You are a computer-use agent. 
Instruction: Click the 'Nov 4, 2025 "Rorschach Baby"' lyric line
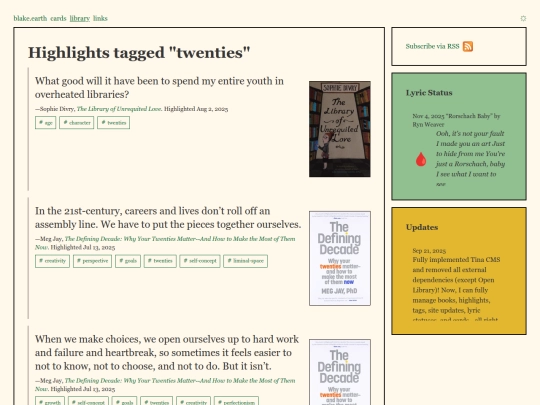456,120
